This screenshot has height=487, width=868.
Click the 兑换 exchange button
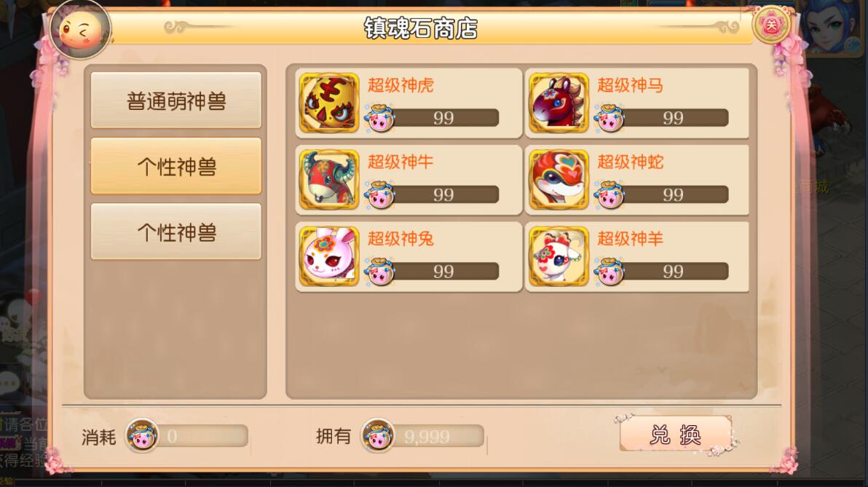(675, 434)
